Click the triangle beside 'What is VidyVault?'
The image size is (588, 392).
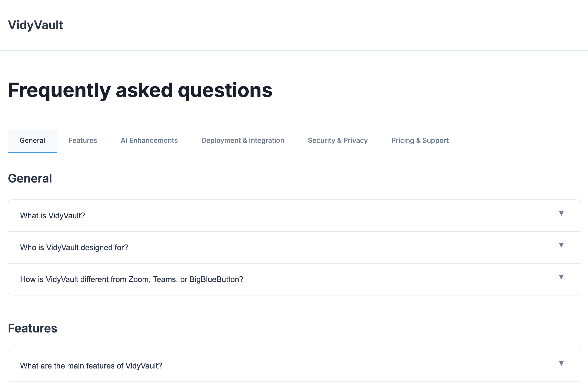(561, 213)
